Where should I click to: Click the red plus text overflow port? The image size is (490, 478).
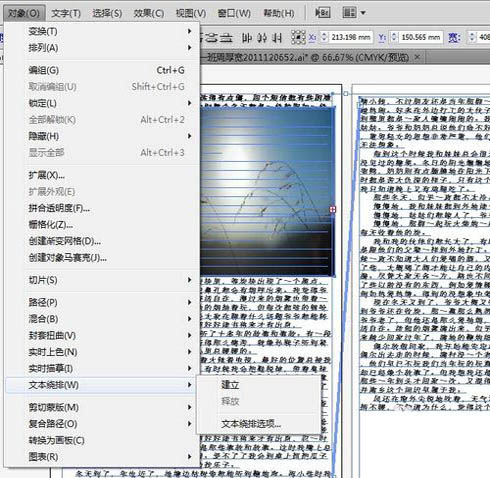(332, 209)
